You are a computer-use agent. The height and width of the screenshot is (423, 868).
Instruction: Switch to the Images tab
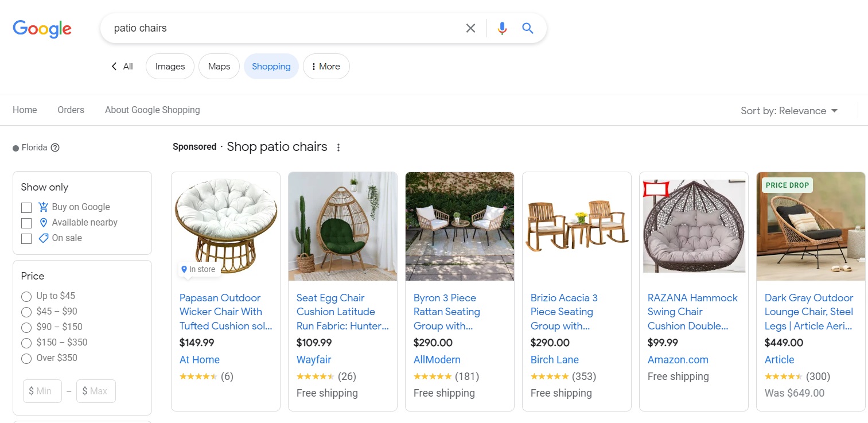pos(170,67)
